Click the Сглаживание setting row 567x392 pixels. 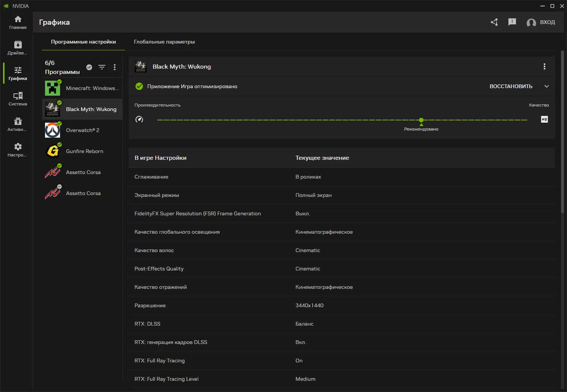click(x=342, y=177)
